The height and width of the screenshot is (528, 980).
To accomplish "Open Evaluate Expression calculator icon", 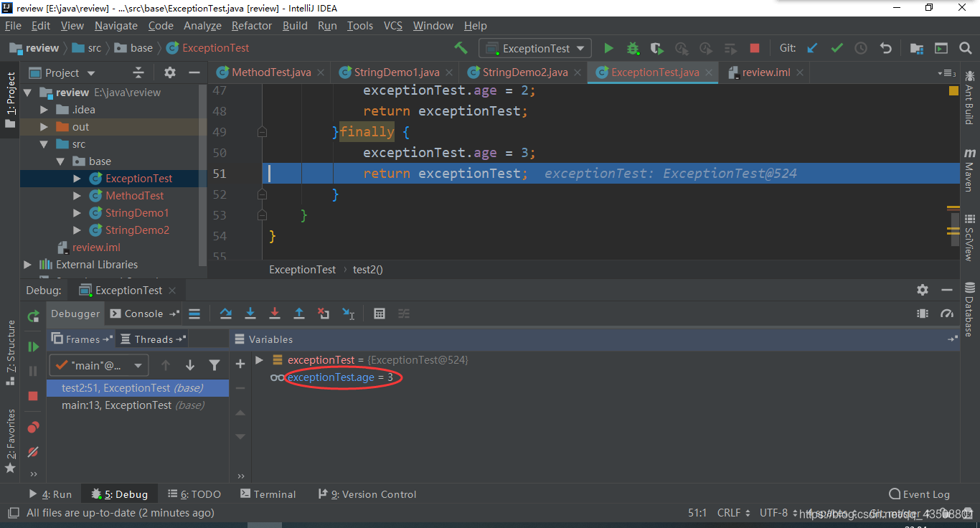I will point(380,313).
